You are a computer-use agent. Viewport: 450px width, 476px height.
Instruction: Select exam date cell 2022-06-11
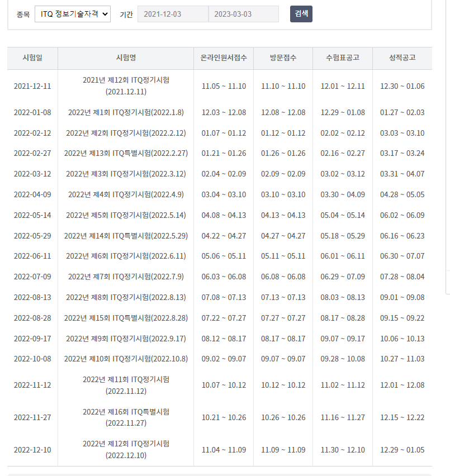click(x=32, y=256)
